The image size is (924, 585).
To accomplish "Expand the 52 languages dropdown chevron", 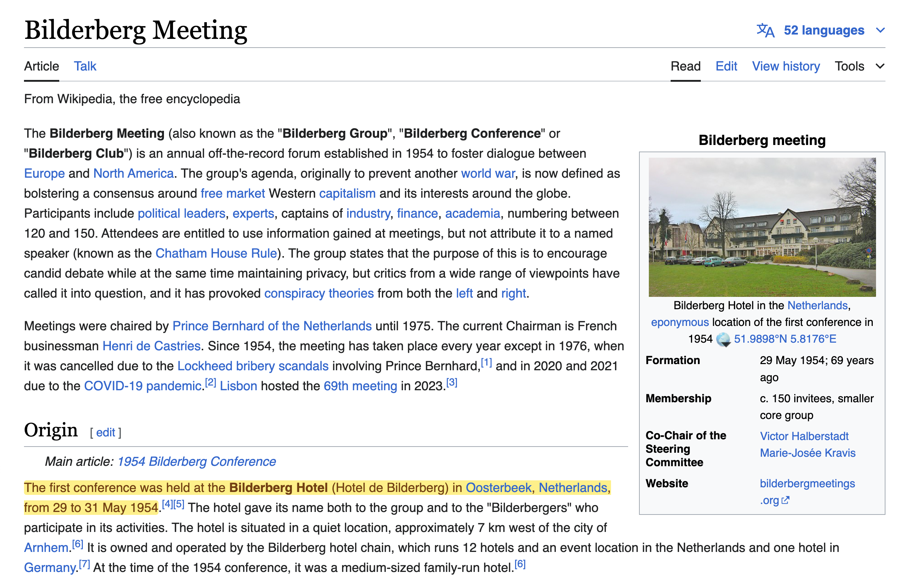I will pyautogui.click(x=880, y=30).
